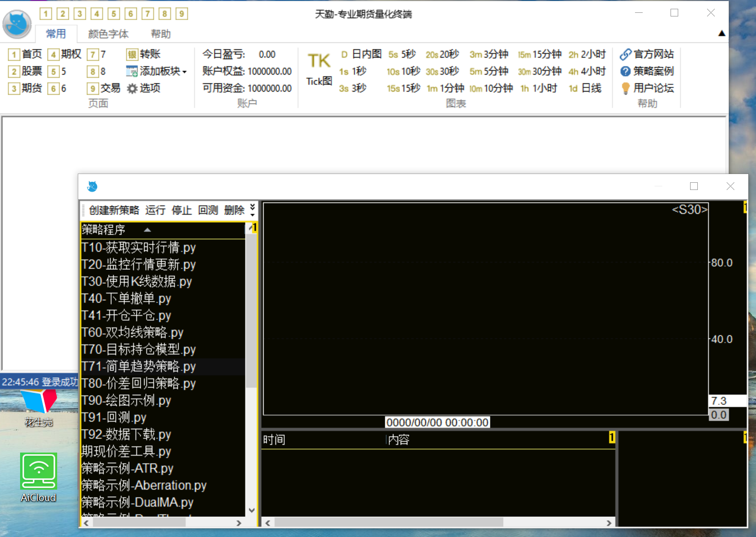The width and height of the screenshot is (756, 537).
Task: Select the 15秒 chart period
Action: click(404, 88)
